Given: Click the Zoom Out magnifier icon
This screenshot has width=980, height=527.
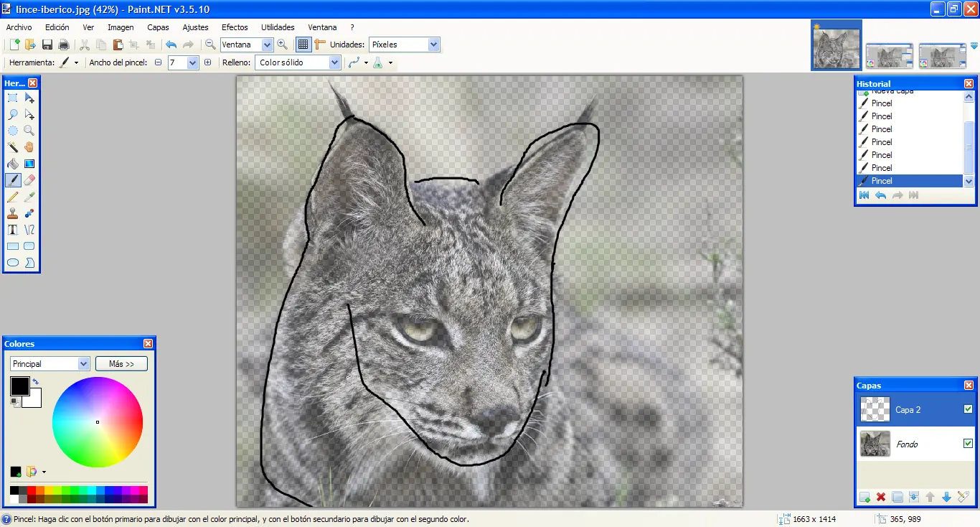Looking at the screenshot, I should coord(210,45).
